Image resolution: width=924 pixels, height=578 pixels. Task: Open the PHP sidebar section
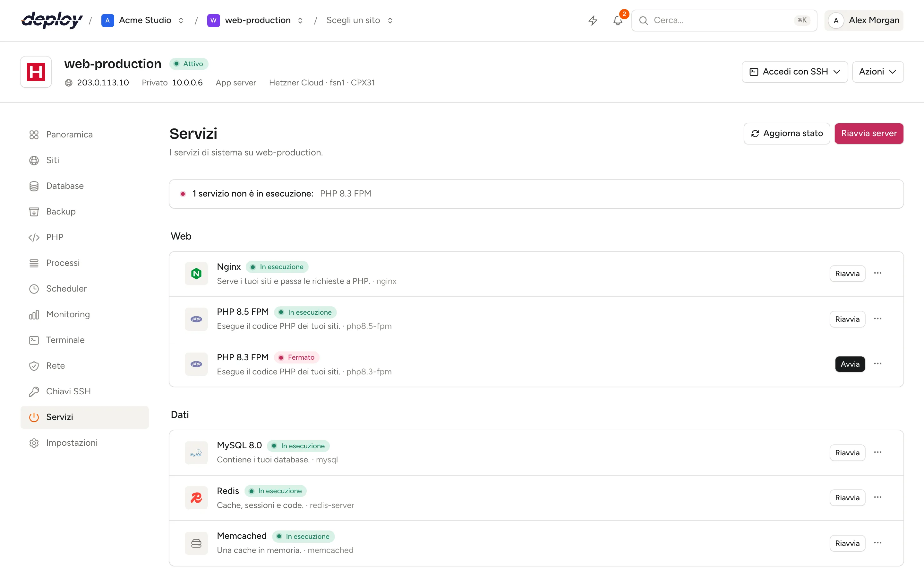(x=85, y=237)
